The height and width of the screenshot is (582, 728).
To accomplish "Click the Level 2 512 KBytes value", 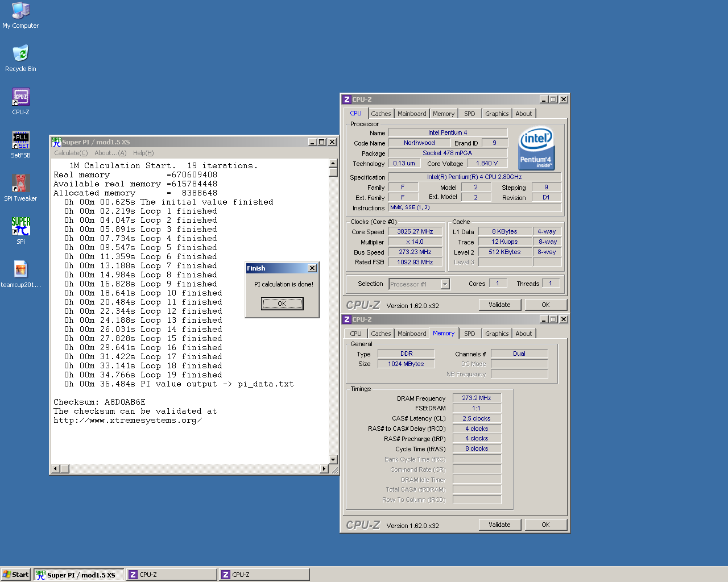I will (505, 252).
